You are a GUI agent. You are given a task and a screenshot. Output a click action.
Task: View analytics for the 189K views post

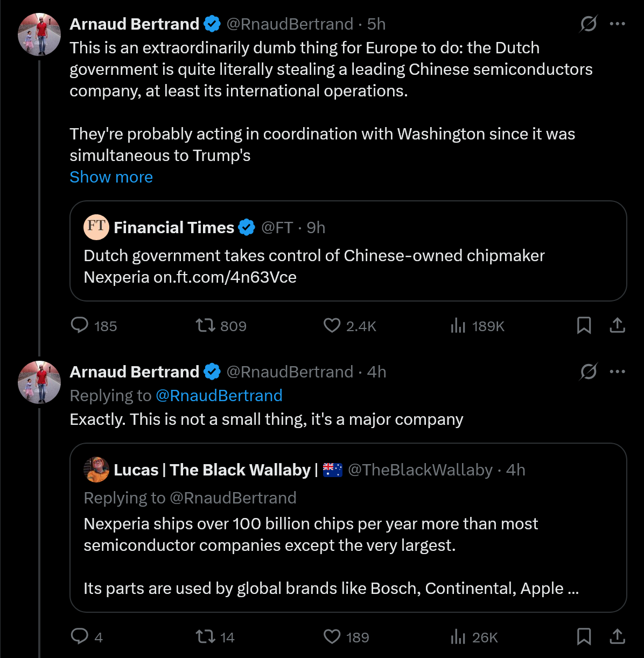(458, 325)
